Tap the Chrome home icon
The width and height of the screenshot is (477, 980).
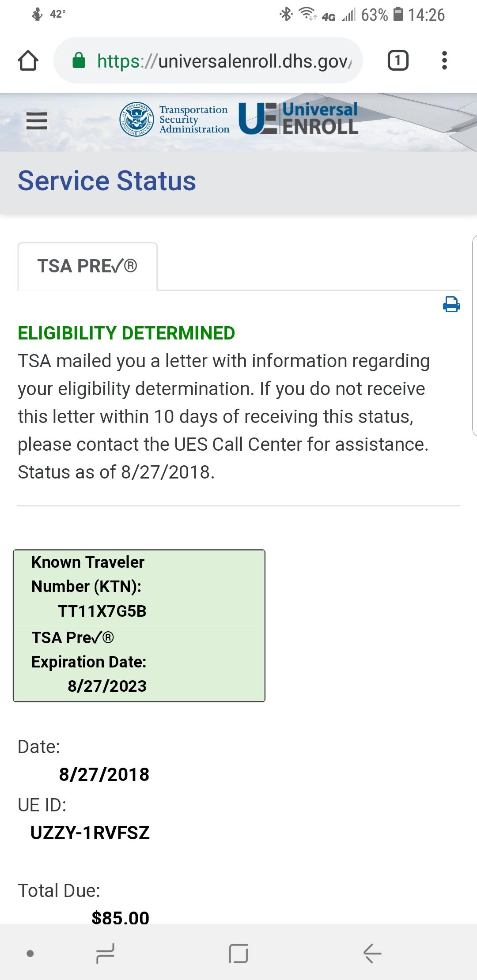(x=28, y=60)
